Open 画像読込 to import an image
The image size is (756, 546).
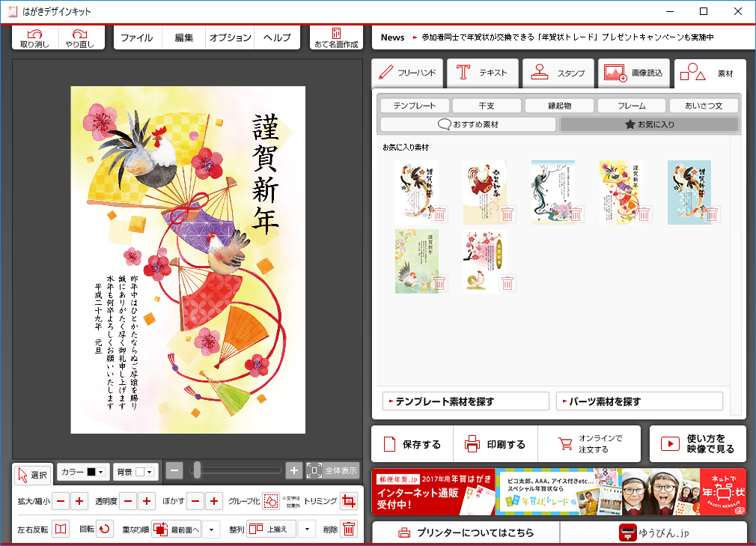point(634,73)
